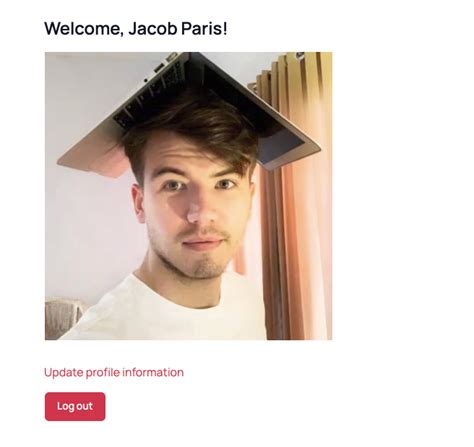Open the Update profile information link
The image size is (474, 447).
pyautogui.click(x=114, y=372)
